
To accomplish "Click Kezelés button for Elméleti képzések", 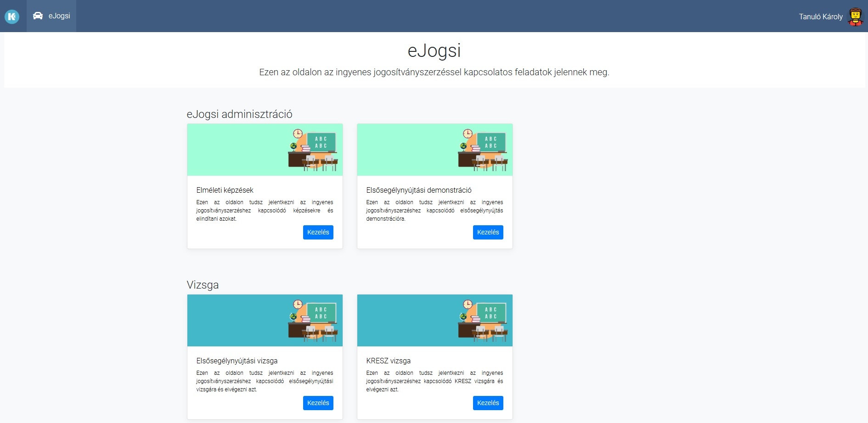I will [x=318, y=232].
